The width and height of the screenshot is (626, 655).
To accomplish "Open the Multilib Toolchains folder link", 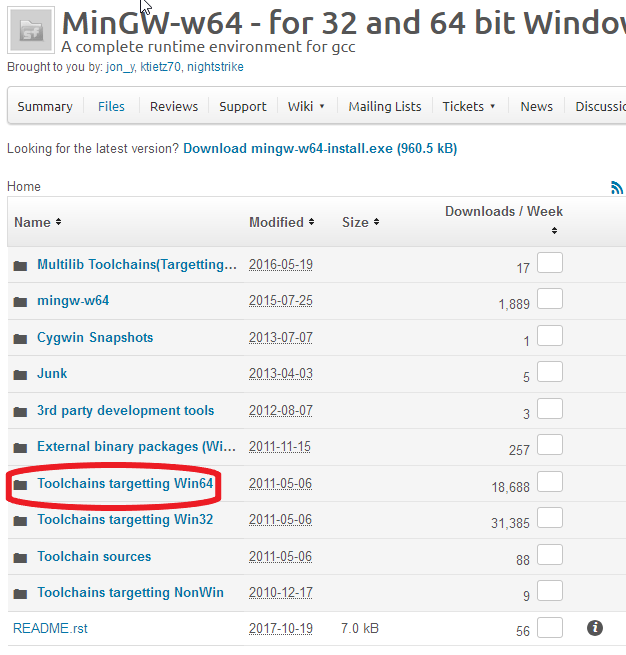I will pos(137,264).
